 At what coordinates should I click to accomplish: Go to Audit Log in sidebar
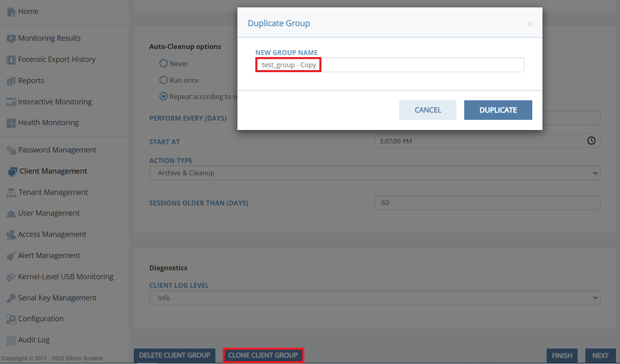point(34,340)
